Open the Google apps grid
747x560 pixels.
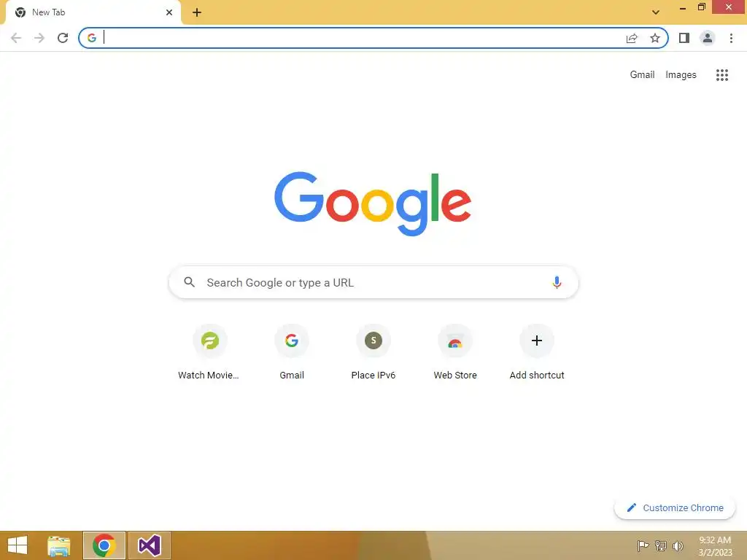(722, 75)
